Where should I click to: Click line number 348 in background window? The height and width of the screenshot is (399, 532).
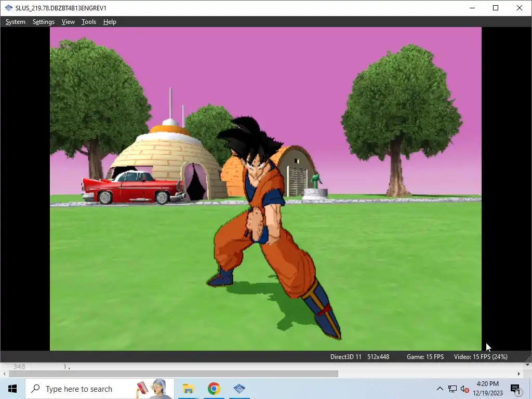pyautogui.click(x=19, y=366)
